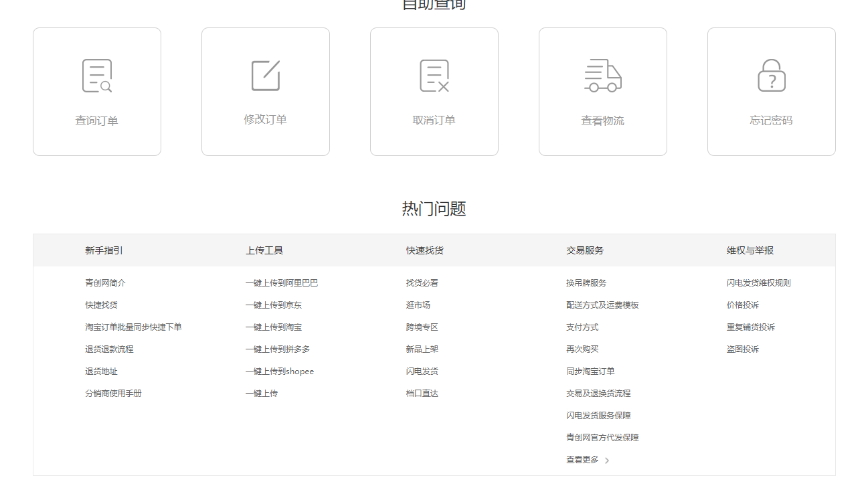Viewport: 868px width, 494px height.
Task: Open 闪电发货维权规则 link
Action: 759,283
